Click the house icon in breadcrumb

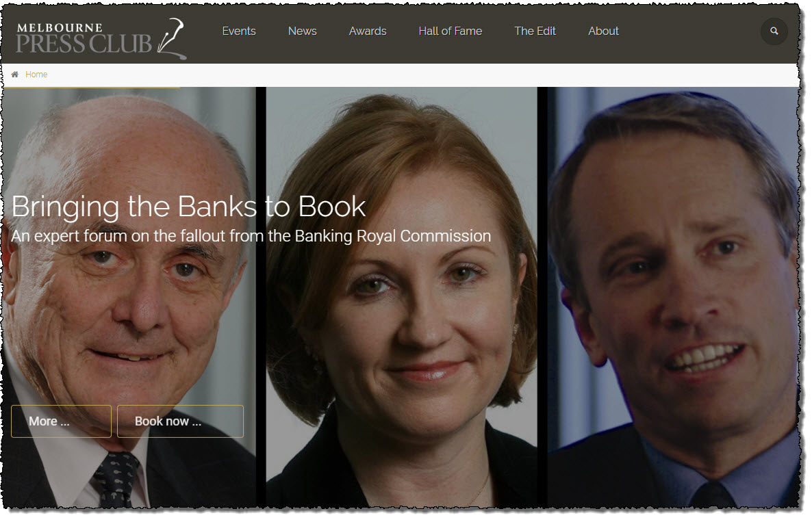[15, 75]
